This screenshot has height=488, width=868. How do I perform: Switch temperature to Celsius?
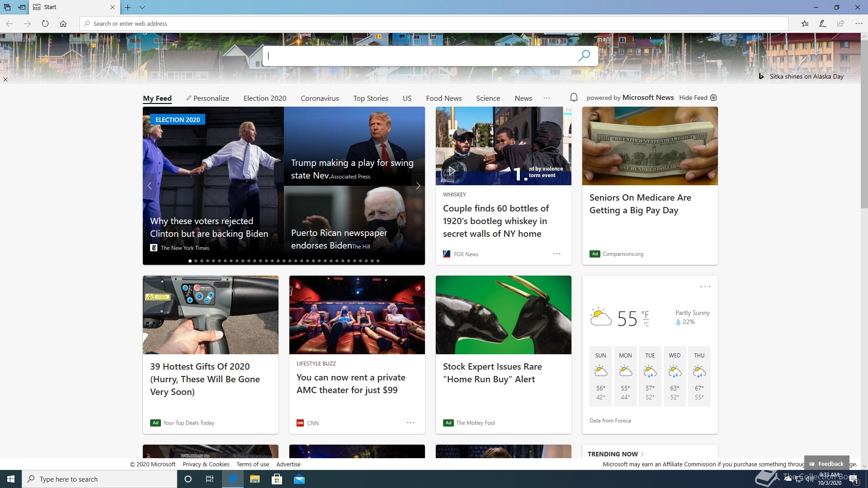click(646, 324)
